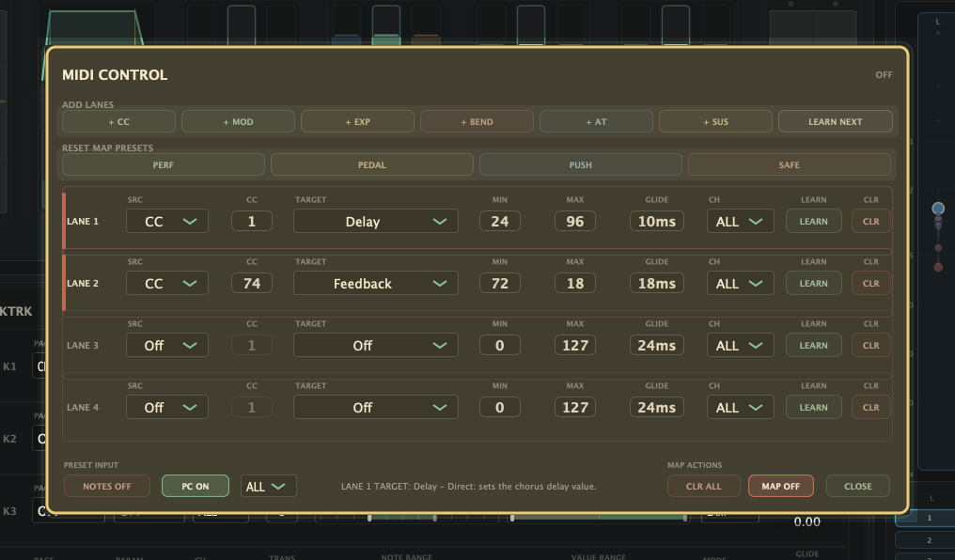The width and height of the screenshot is (955, 560).
Task: Toggle the MIDI Control OFF switch
Action: click(x=884, y=75)
